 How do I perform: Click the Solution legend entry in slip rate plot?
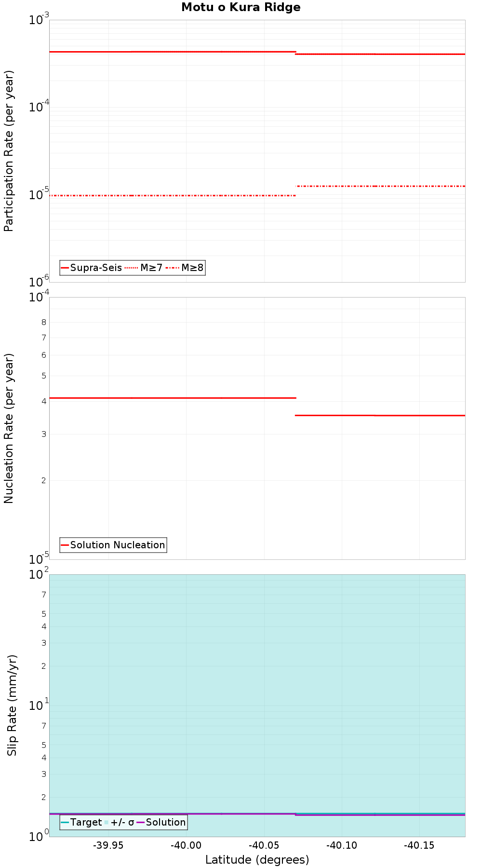click(161, 822)
